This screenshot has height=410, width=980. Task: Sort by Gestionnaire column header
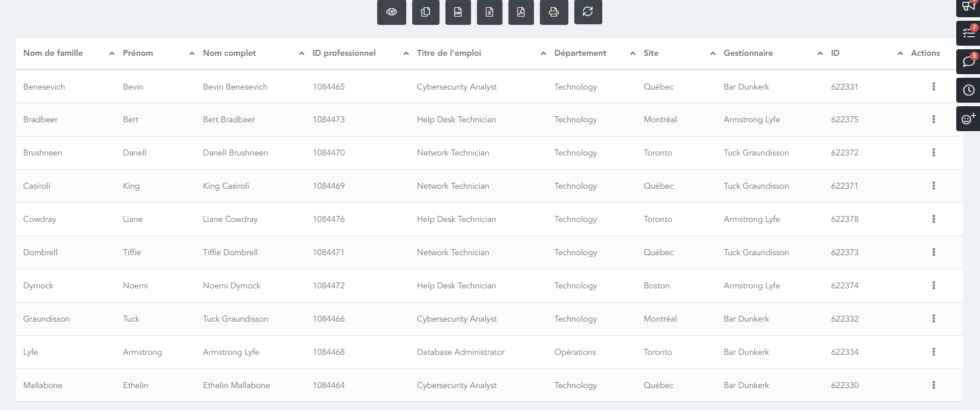(x=748, y=53)
